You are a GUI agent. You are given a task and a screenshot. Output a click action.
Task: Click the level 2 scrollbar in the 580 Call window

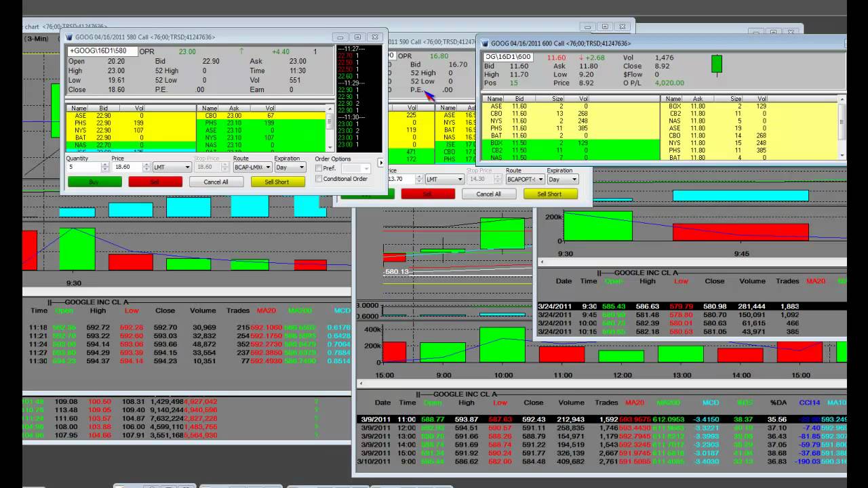pyautogui.click(x=330, y=129)
